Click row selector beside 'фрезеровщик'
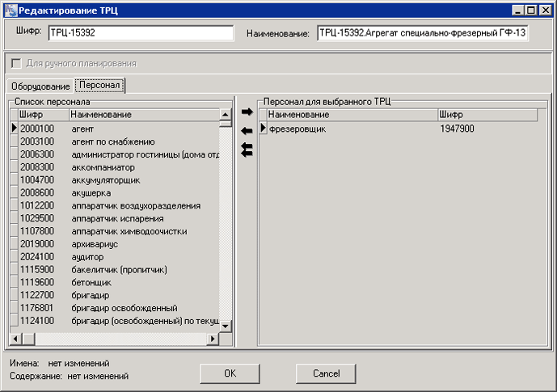Viewport: 557px width, 392px height. [x=264, y=128]
